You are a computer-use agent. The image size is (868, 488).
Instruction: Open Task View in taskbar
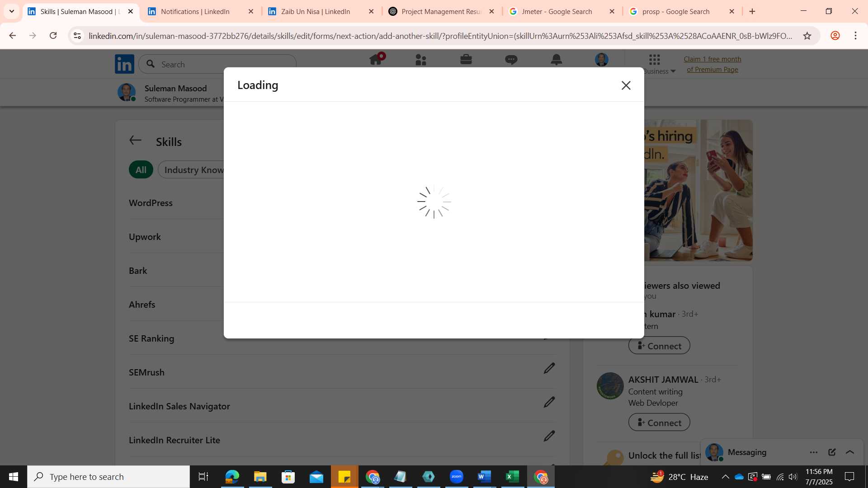pyautogui.click(x=203, y=477)
